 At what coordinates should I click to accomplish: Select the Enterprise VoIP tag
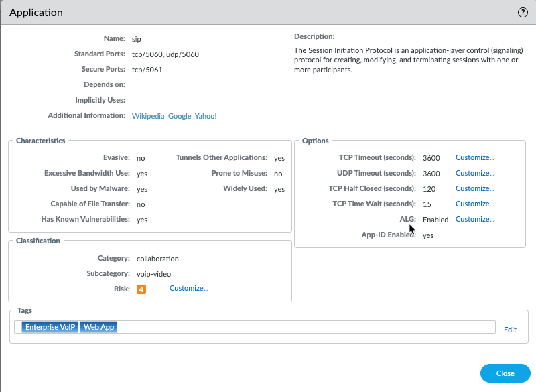point(50,328)
